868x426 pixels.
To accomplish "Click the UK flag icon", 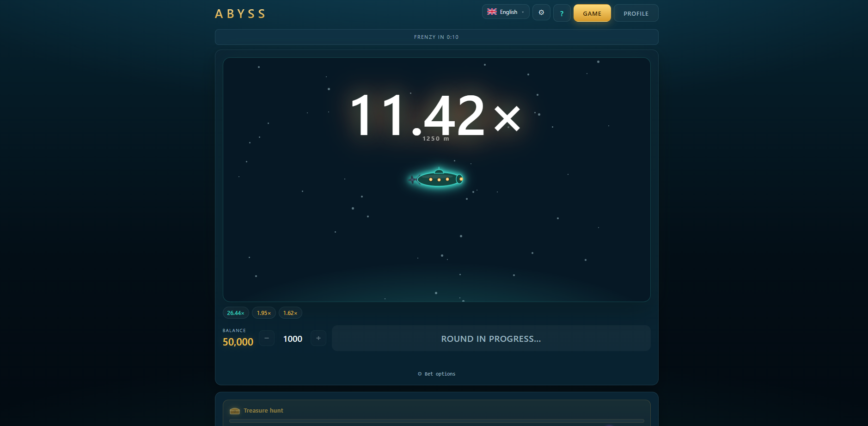I will coord(492,12).
